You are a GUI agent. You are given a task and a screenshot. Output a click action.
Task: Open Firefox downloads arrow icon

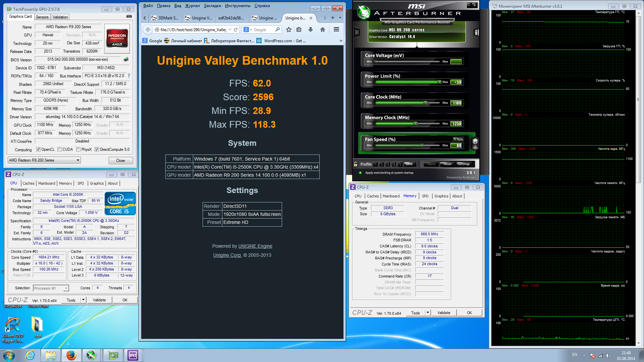pyautogui.click(x=311, y=29)
